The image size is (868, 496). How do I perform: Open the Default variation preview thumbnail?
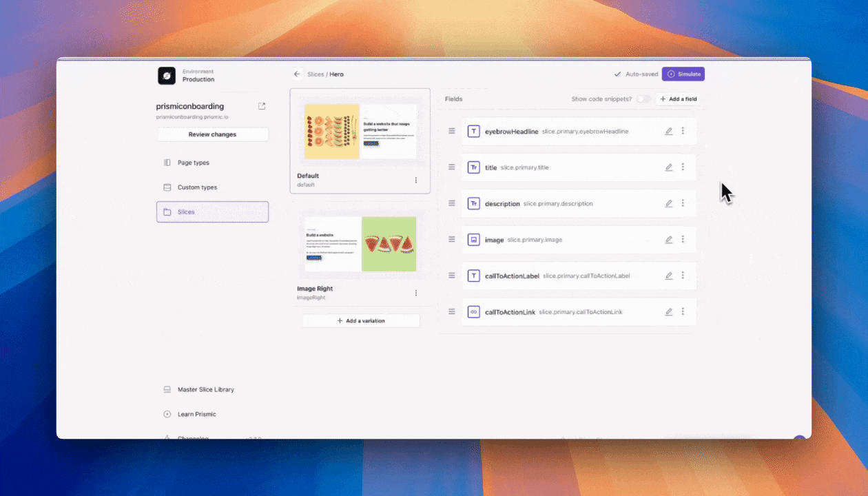(x=360, y=131)
